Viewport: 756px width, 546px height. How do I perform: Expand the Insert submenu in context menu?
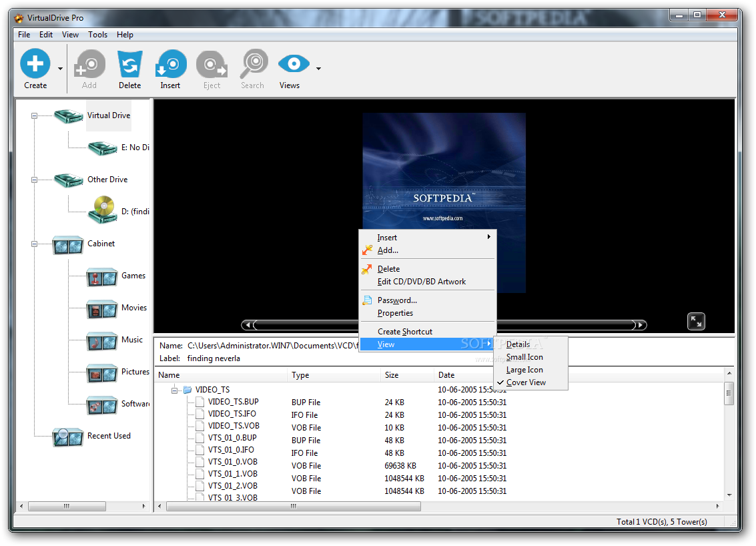point(388,237)
